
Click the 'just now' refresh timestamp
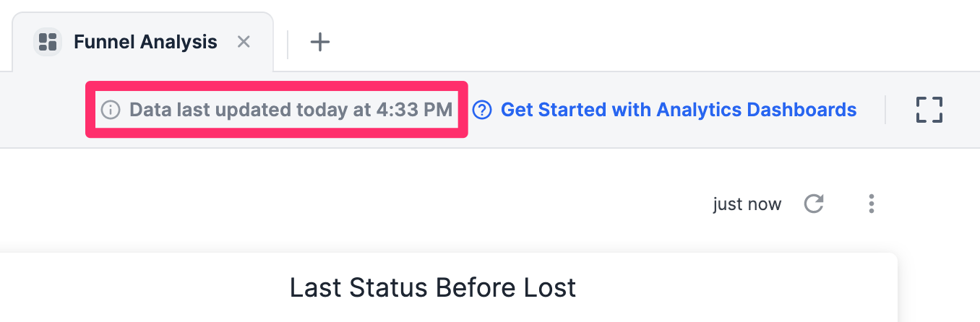[747, 204]
